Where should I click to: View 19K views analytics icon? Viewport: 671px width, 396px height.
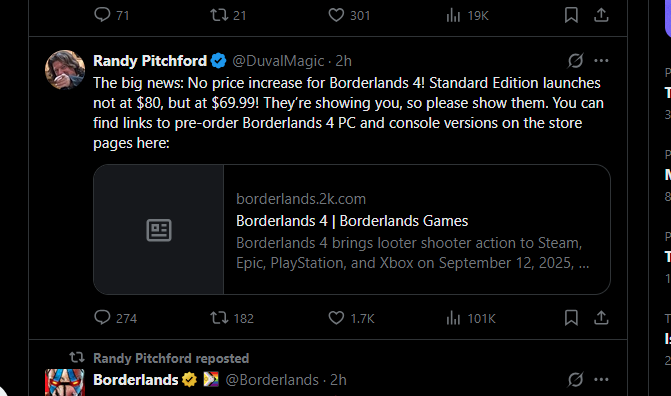point(467,15)
